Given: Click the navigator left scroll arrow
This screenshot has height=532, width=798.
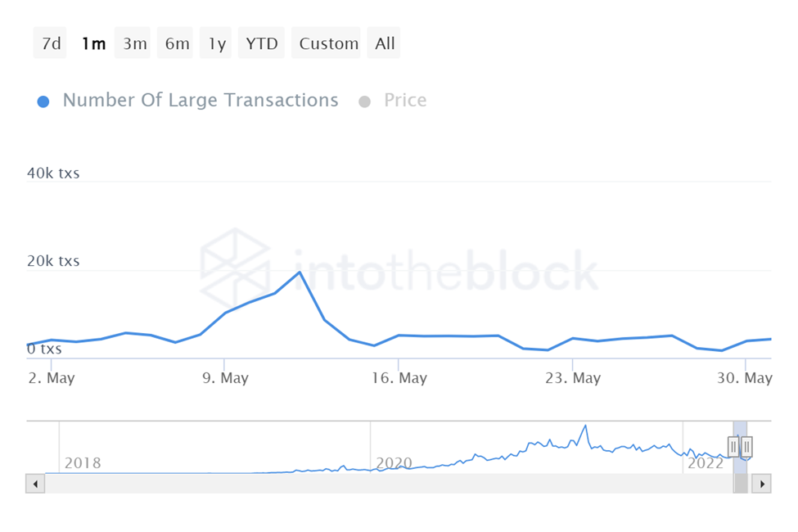Looking at the screenshot, I should click(36, 484).
